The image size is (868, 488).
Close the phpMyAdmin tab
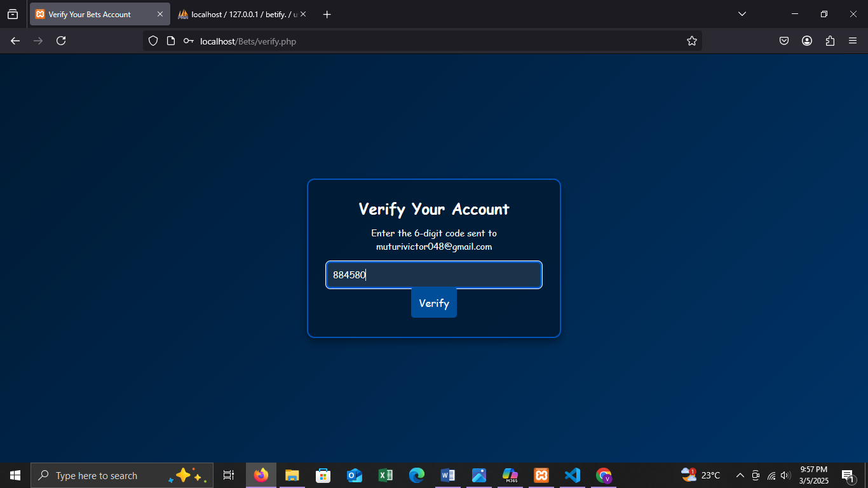pos(303,14)
